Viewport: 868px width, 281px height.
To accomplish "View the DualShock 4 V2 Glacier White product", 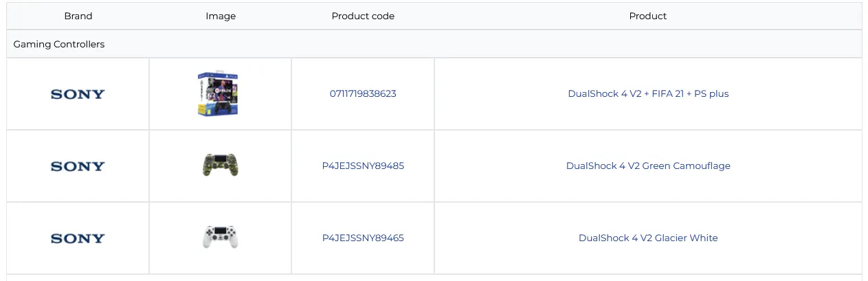I will 648,238.
